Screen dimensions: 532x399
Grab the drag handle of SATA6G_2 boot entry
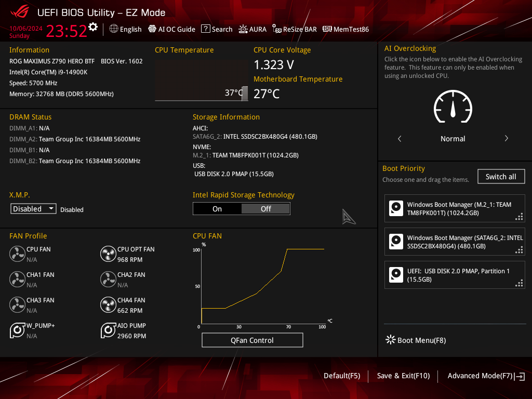(x=519, y=250)
